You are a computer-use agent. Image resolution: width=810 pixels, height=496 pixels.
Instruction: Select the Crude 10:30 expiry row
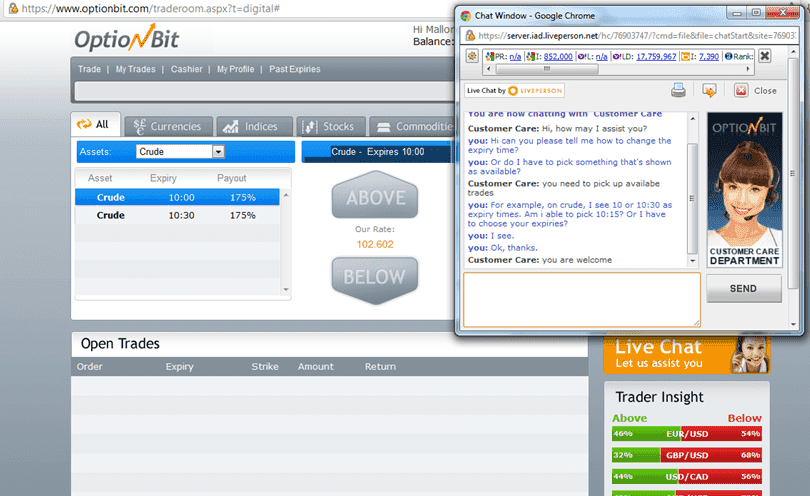click(177, 215)
